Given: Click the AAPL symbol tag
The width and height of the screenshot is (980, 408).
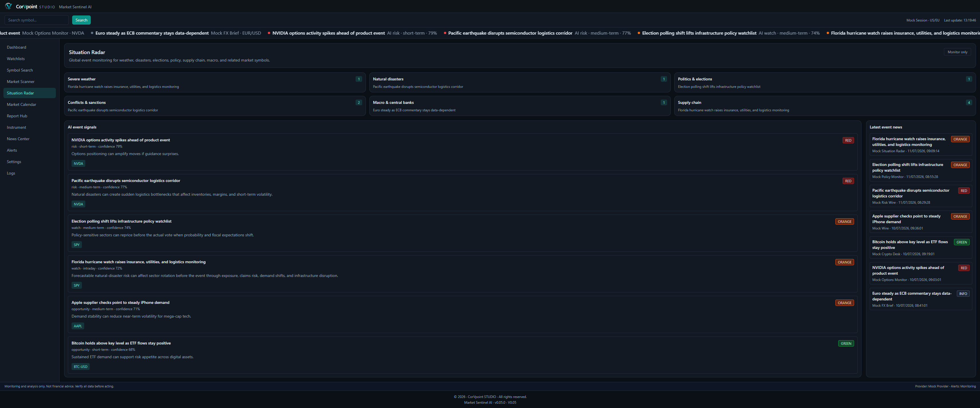Looking at the screenshot, I should pos(78,326).
